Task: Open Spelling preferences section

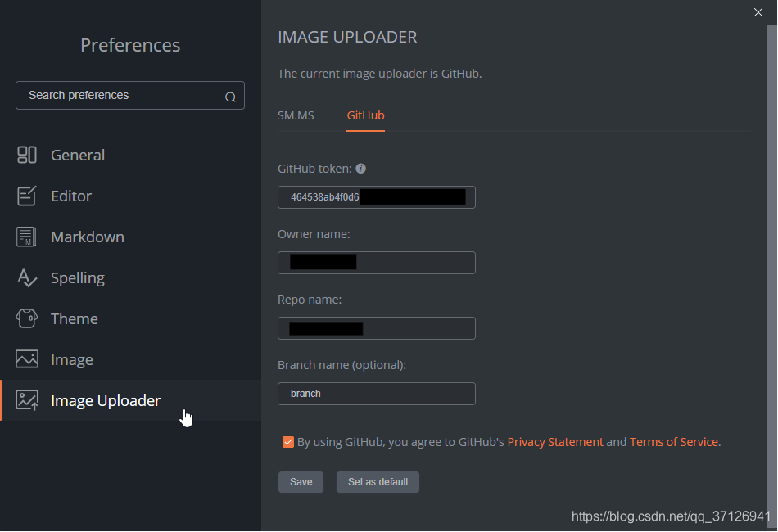Action: click(78, 277)
